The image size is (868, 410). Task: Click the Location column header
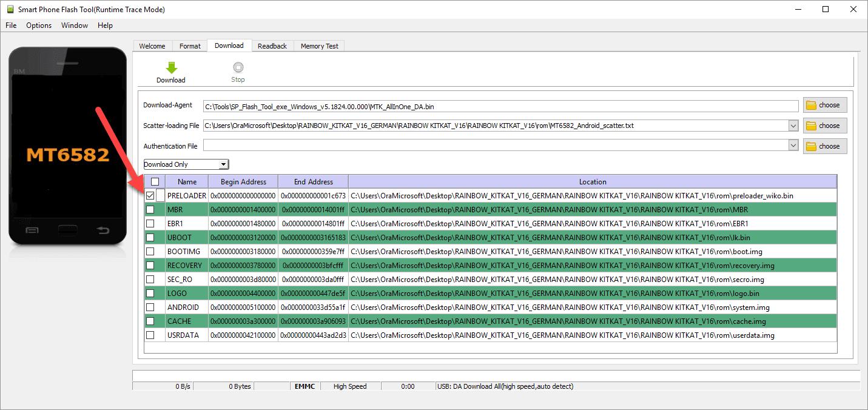tap(593, 181)
